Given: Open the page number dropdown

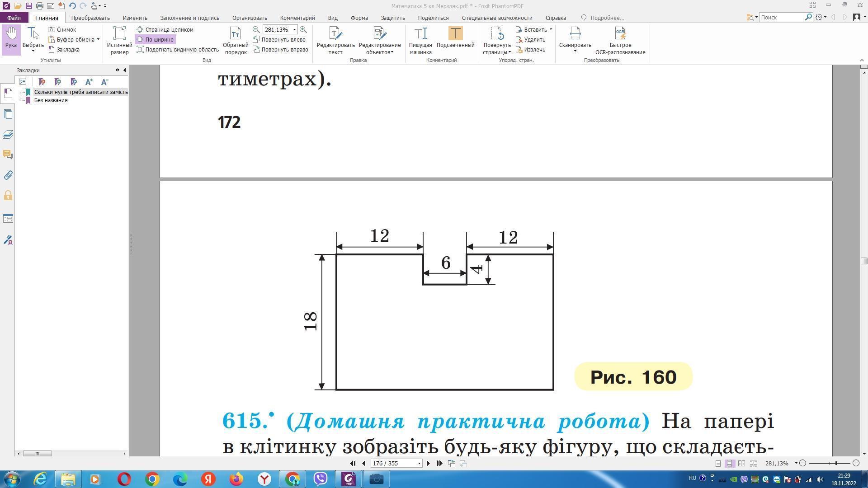Looking at the screenshot, I should 419,463.
